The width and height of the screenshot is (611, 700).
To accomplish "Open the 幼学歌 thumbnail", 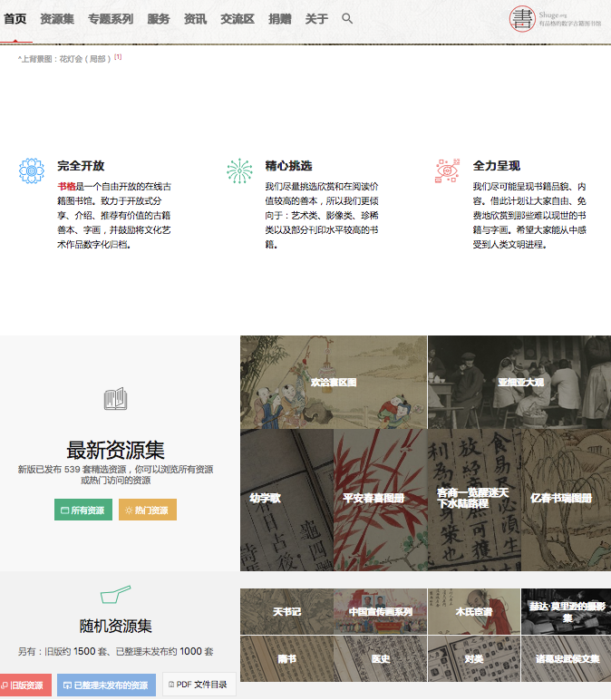I will 286,500.
